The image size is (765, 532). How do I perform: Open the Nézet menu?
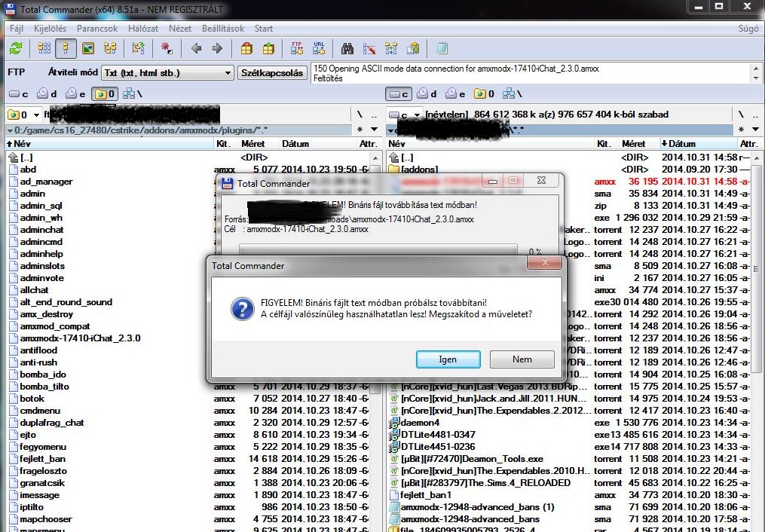pyautogui.click(x=180, y=29)
